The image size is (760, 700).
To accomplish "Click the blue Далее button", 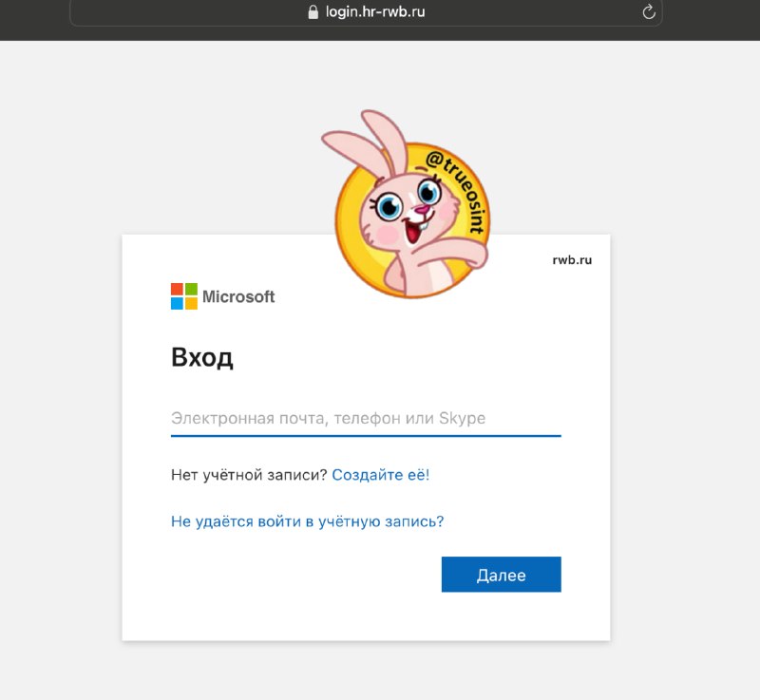I will (x=502, y=575).
